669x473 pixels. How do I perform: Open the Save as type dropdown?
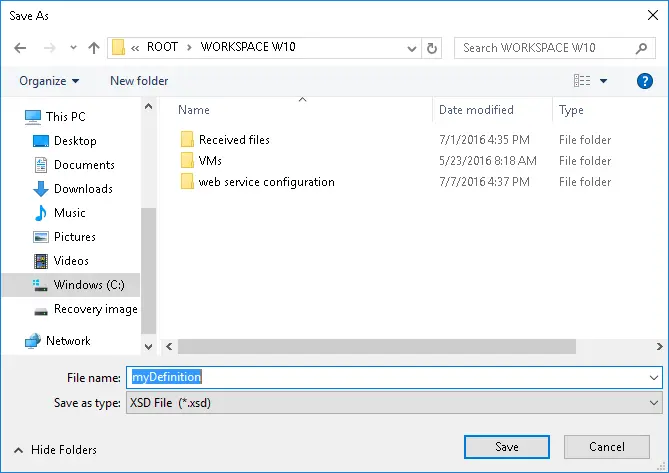point(394,403)
